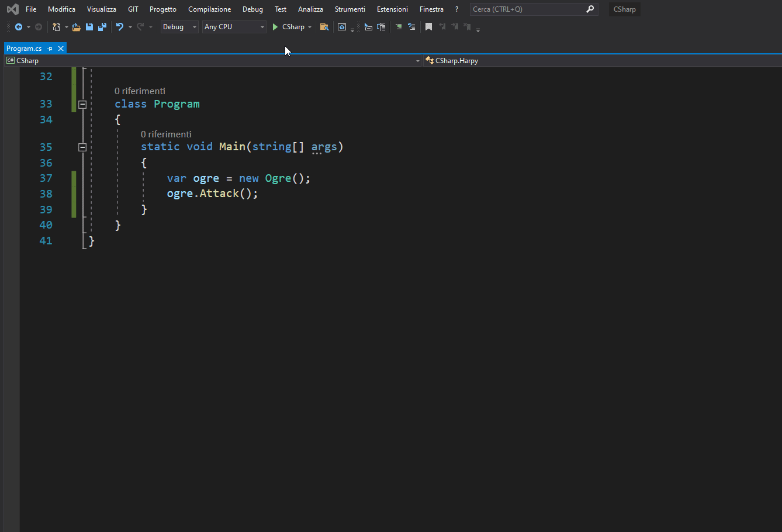Close the Program.cs tab
This screenshot has height=532, width=782.
click(61, 49)
